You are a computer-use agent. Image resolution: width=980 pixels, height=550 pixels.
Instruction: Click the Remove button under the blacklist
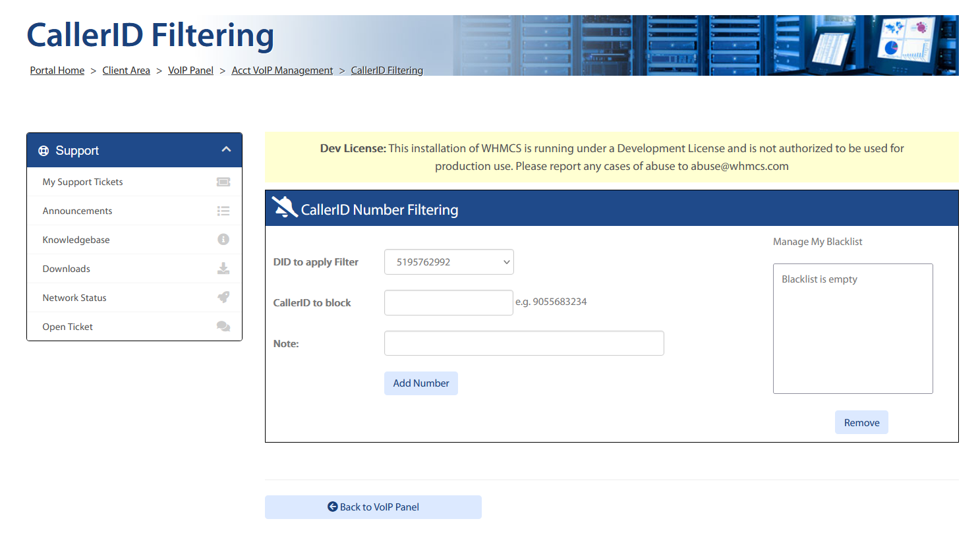[x=861, y=422]
